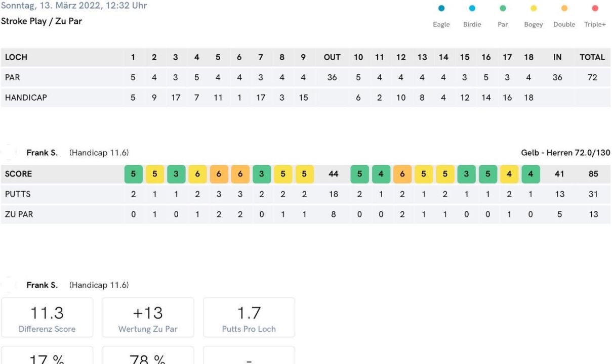The width and height of the screenshot is (612, 364).
Task: Click Frank S. avatar above the scorecard
Action: click(9, 153)
